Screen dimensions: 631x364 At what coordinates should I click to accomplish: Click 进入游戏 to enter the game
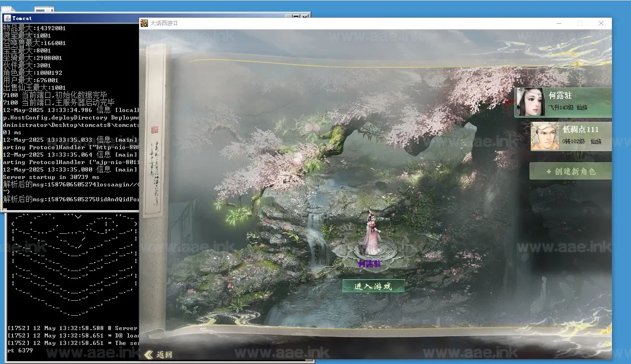click(x=373, y=286)
